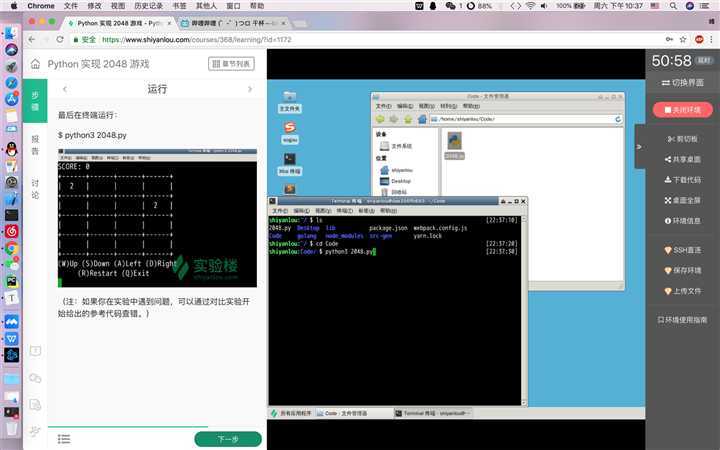Click the up-folder button in file manager toolbar
The image size is (720, 450).
[x=408, y=119]
